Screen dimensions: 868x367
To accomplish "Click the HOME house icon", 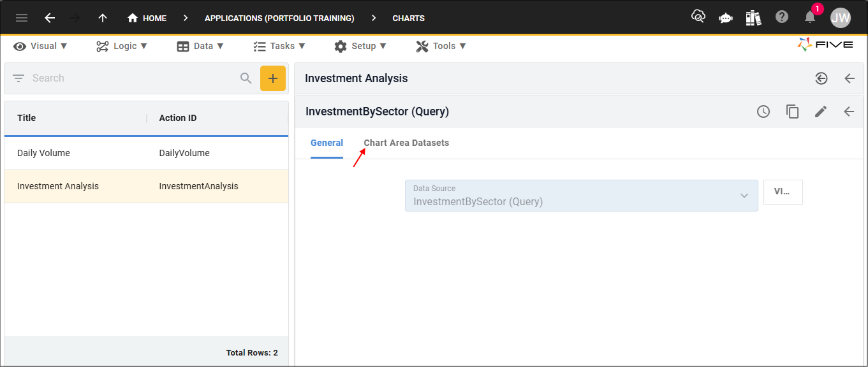I will click(133, 18).
